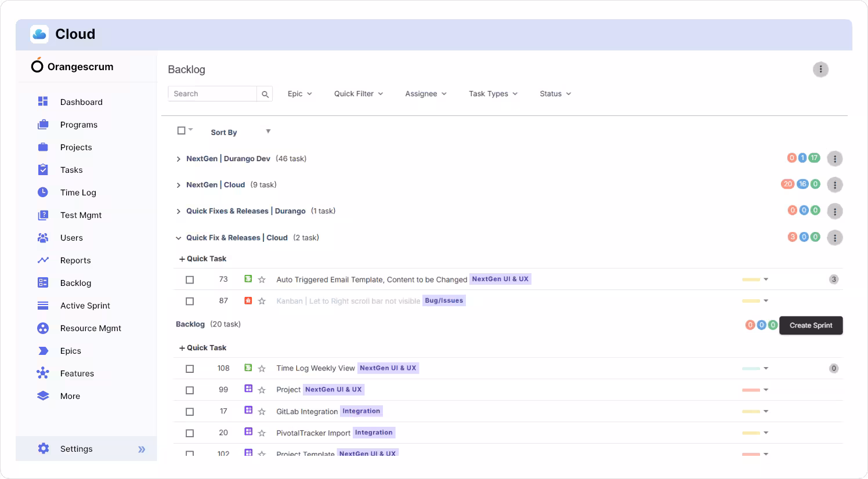Click priority color bar for task 99
868x479 pixels.
point(751,390)
